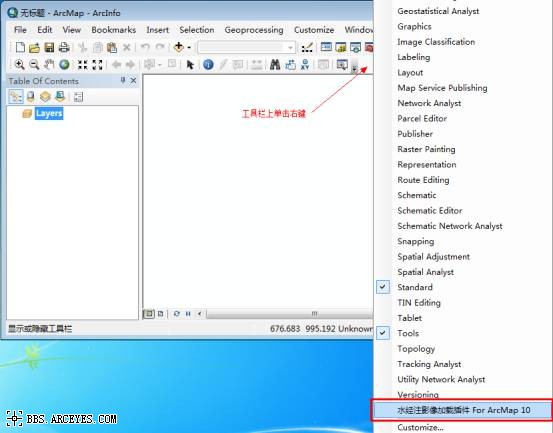Open the Geoprocessing menu
The width and height of the screenshot is (553, 433).
click(x=254, y=30)
